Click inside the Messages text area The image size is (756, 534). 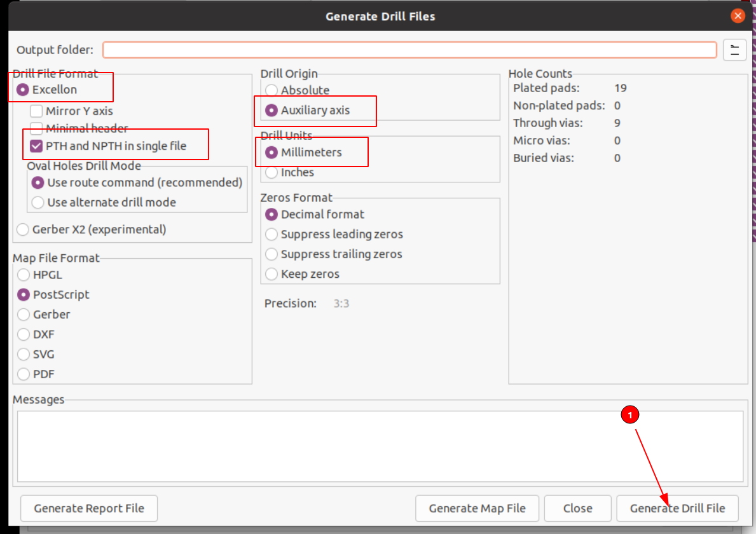[380, 446]
